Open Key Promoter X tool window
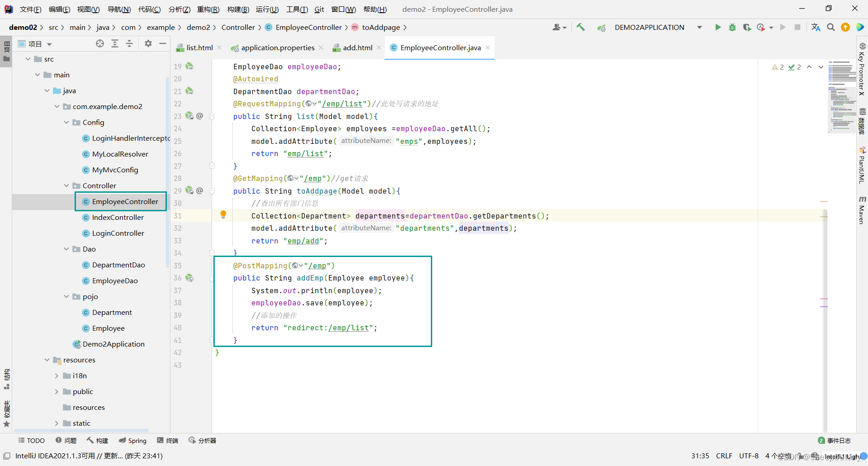868x466 pixels. click(x=862, y=69)
